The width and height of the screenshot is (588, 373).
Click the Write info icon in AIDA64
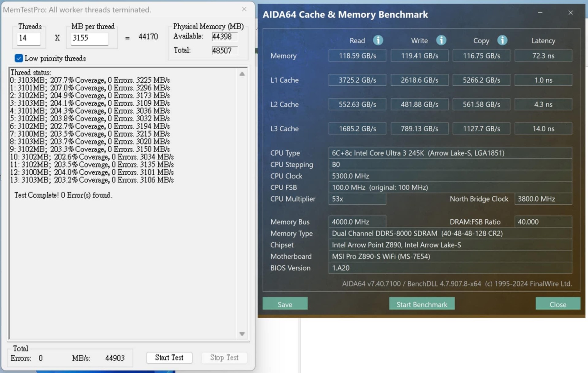[x=441, y=40]
